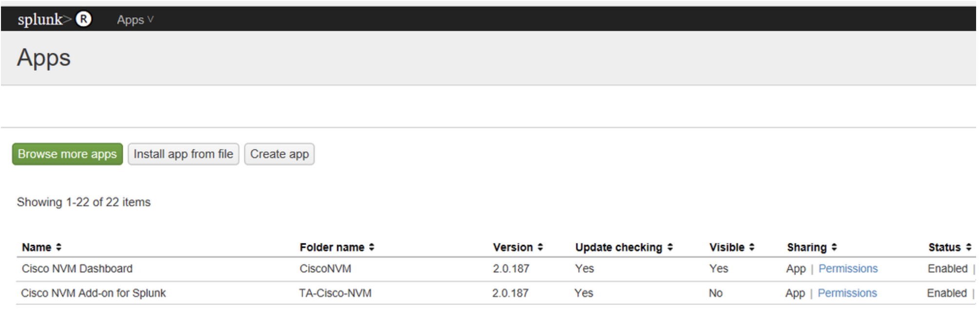Screen dimensions: 980x321
Task: Sort by Sharing column sort icon
Action: (x=834, y=247)
